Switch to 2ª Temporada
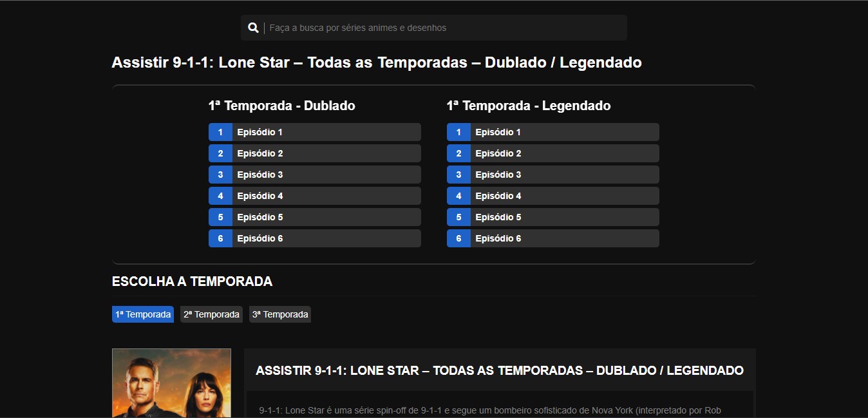Viewport: 868px width, 418px height. coord(211,314)
